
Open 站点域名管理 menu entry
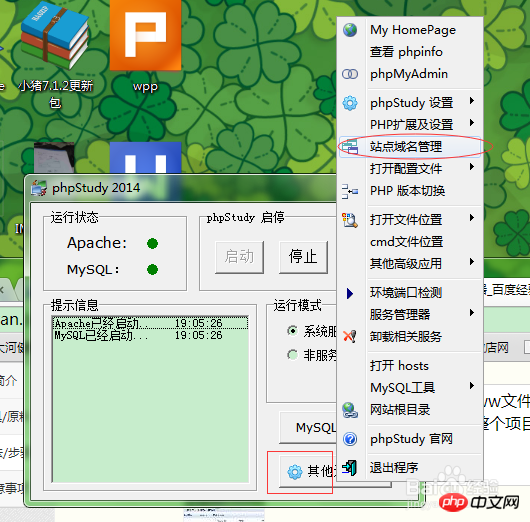click(410, 147)
